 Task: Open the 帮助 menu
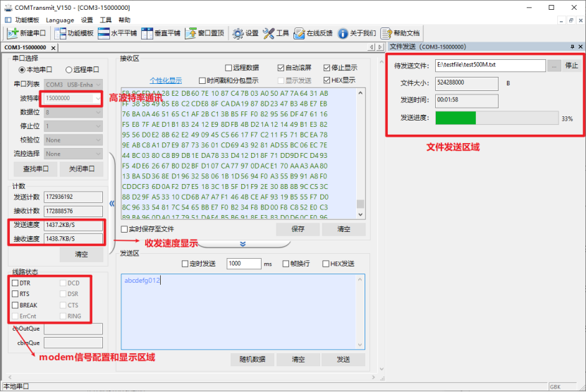coord(124,20)
